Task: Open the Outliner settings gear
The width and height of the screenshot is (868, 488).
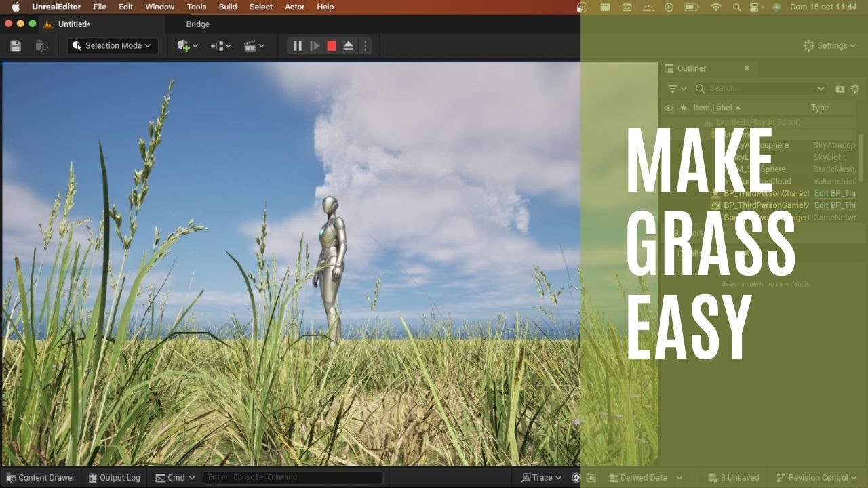Action: click(x=854, y=89)
